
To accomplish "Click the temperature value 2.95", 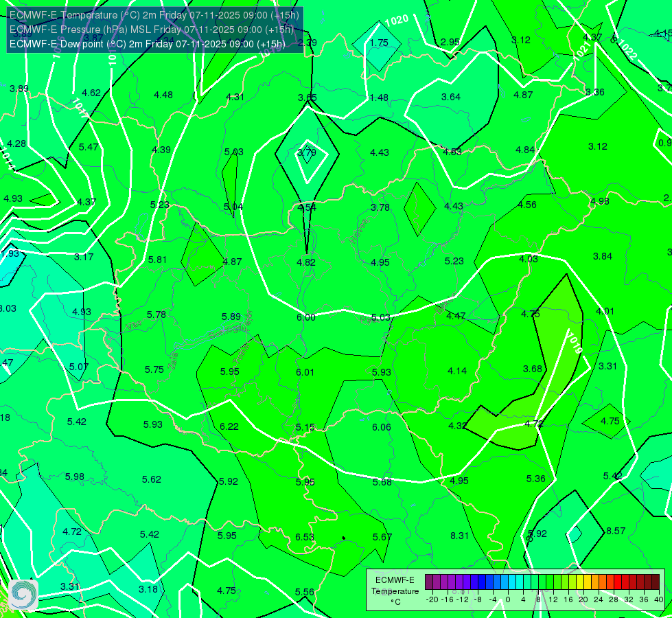I will (450, 42).
